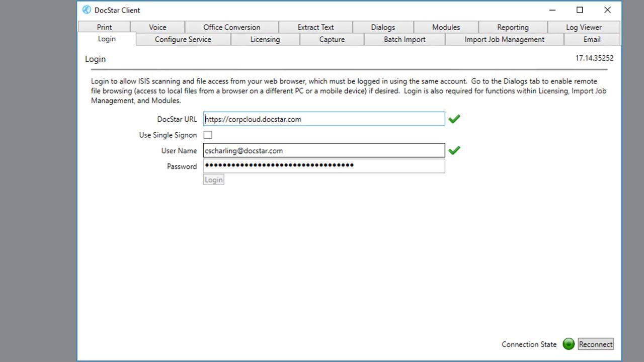Viewport: 644px width, 362px height.
Task: Close the DocStar Client window
Action: (x=607, y=10)
